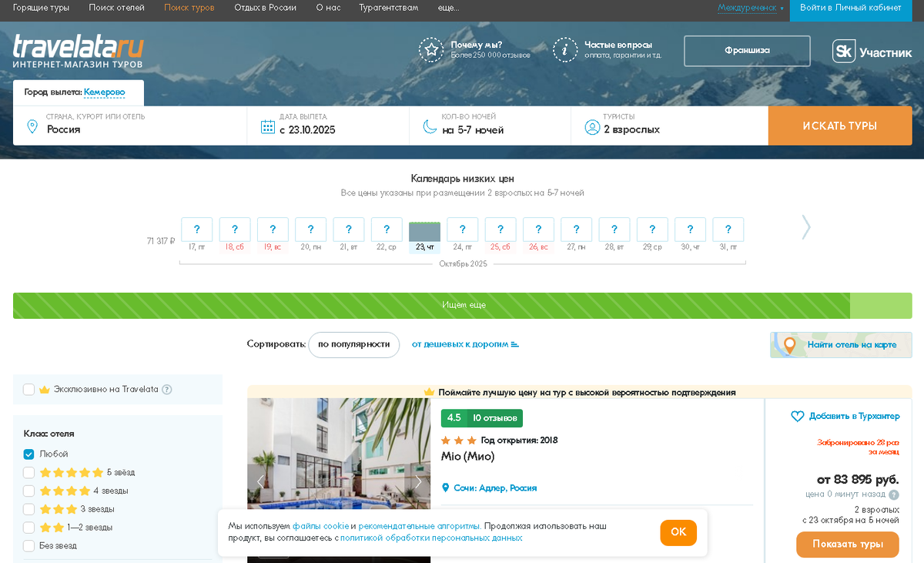Select the 23, чт calendar cell
Viewport: 924px width, 563px height.
(x=424, y=236)
